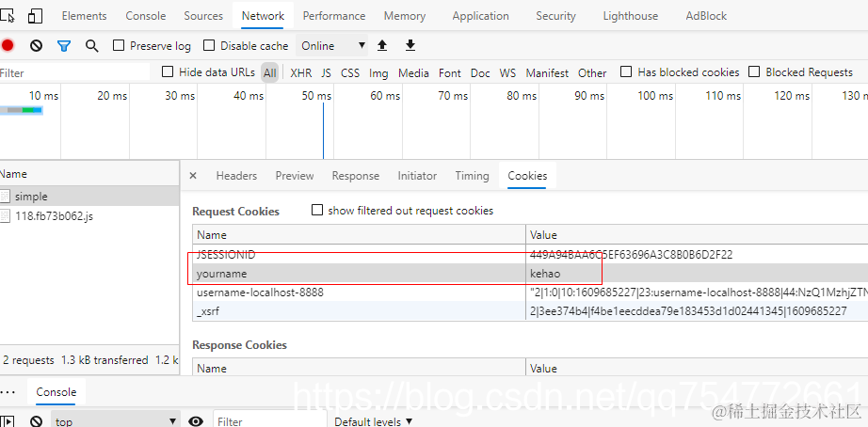Image resolution: width=868 pixels, height=427 pixels.
Task: Check Hide data URLs
Action: [x=168, y=71]
